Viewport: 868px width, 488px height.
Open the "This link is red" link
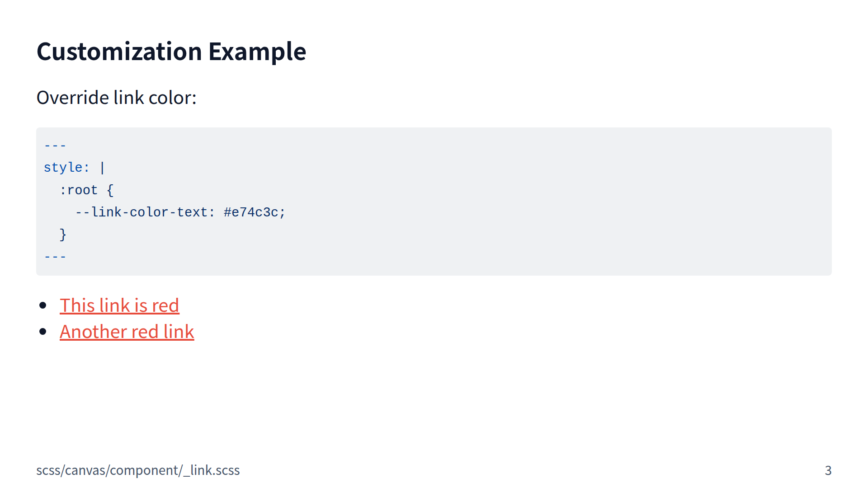click(119, 306)
